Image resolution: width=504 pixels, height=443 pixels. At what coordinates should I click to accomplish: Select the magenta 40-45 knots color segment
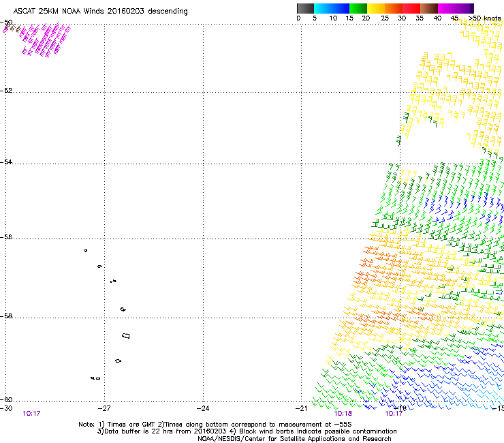tap(447, 8)
